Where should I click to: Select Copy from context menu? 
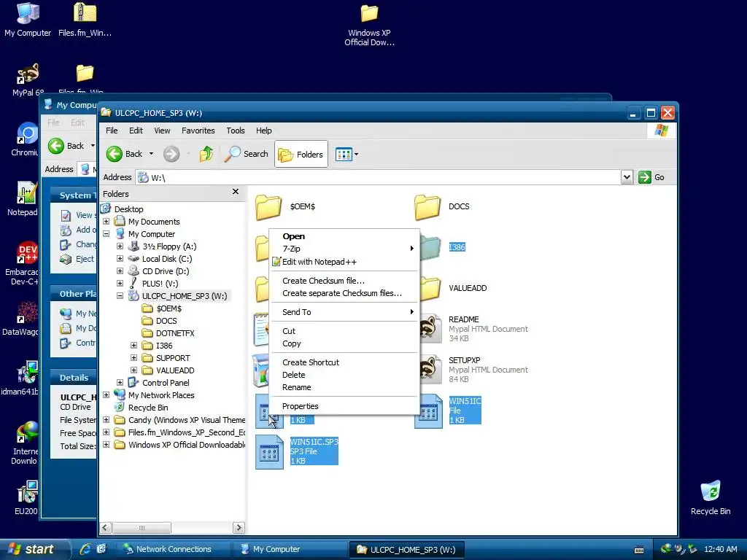coord(344,344)
